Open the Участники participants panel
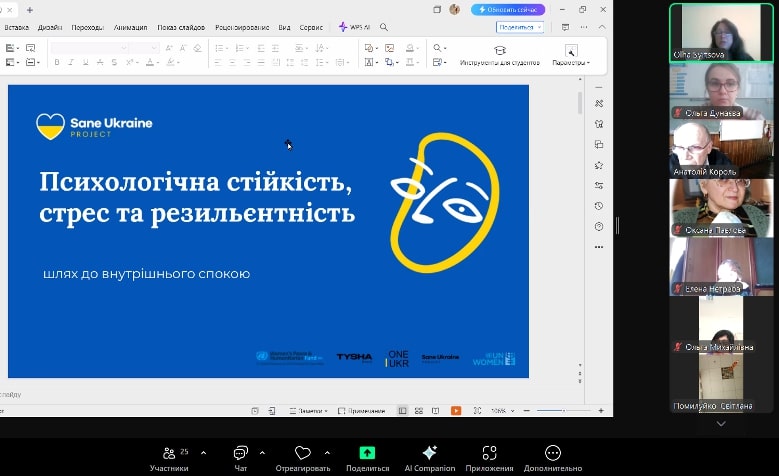 169,459
